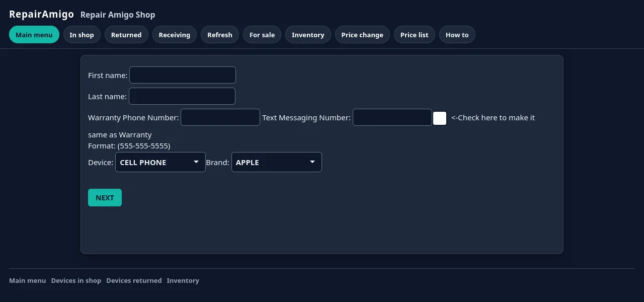Click the Format: (555-555-5555) hint text
The image size is (644, 302).
129,145
